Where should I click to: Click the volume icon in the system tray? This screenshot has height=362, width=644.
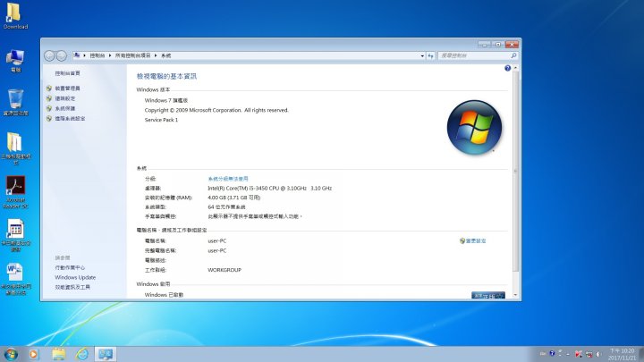pyautogui.click(x=598, y=354)
